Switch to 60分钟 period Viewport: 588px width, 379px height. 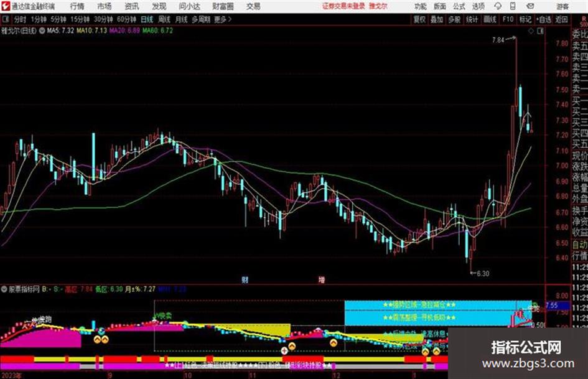pyautogui.click(x=126, y=19)
